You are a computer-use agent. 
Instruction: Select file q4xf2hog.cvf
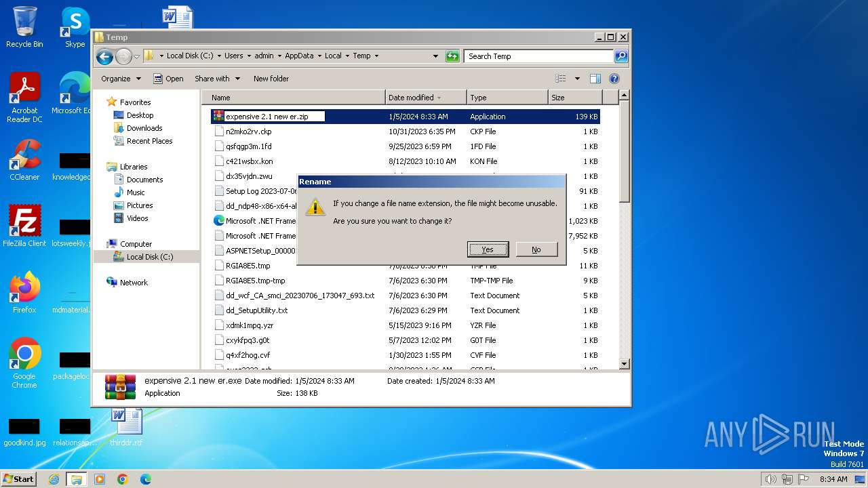coord(248,355)
